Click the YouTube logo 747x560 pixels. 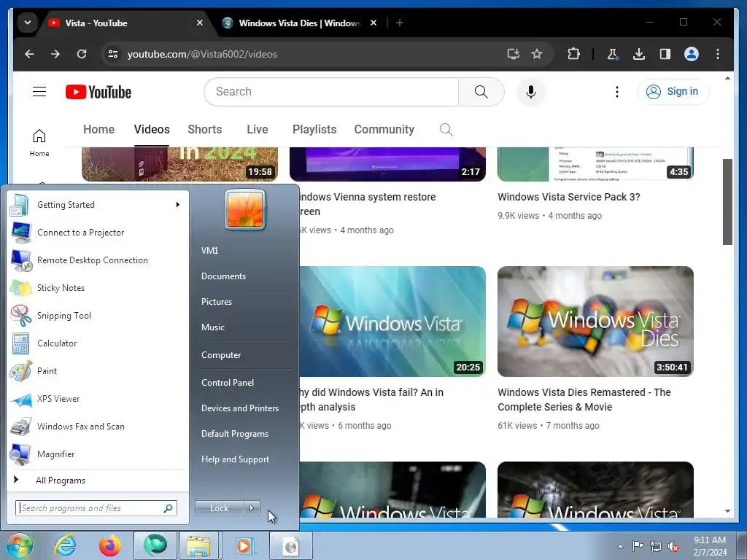point(98,92)
